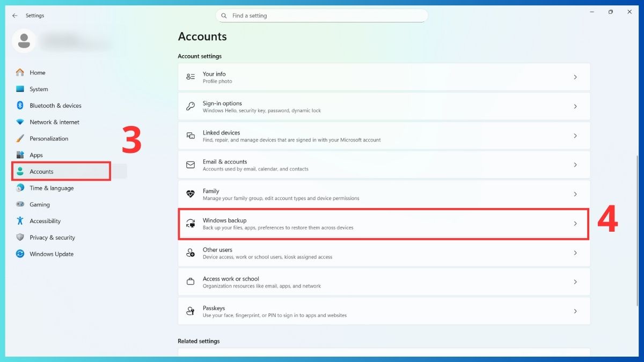Click the Bluetooth icon in sidebar

[20, 106]
